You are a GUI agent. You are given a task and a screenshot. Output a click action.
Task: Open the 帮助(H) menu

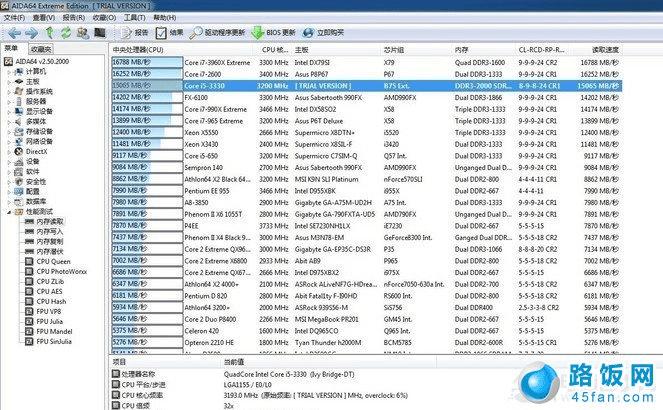[164, 18]
